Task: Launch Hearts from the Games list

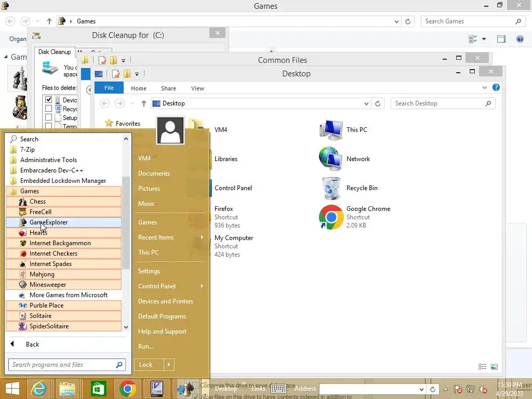Action: tap(63, 233)
